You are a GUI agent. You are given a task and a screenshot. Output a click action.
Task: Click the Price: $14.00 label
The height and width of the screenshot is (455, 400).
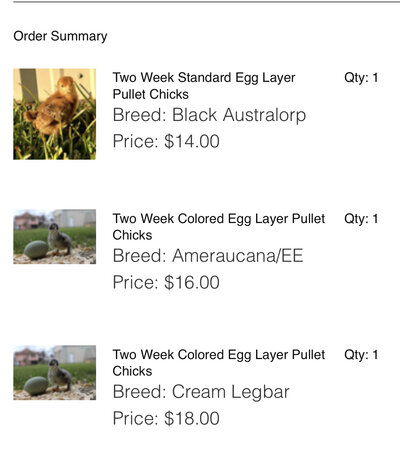click(166, 141)
